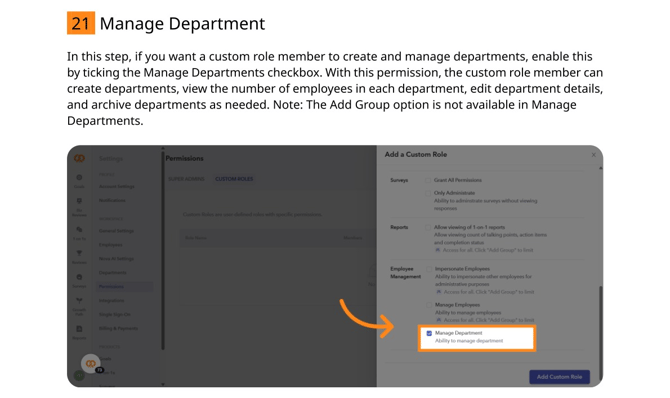Select the Custom Roles tab
Screen dimensions: 670x398
pyautogui.click(x=234, y=179)
